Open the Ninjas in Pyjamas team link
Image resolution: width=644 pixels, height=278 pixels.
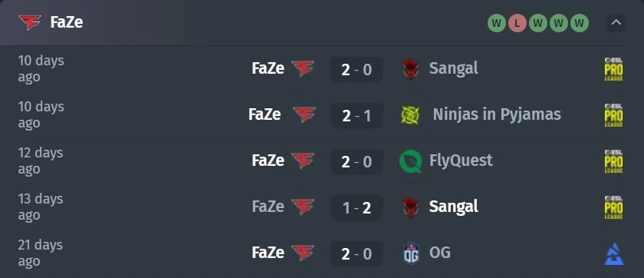(497, 114)
